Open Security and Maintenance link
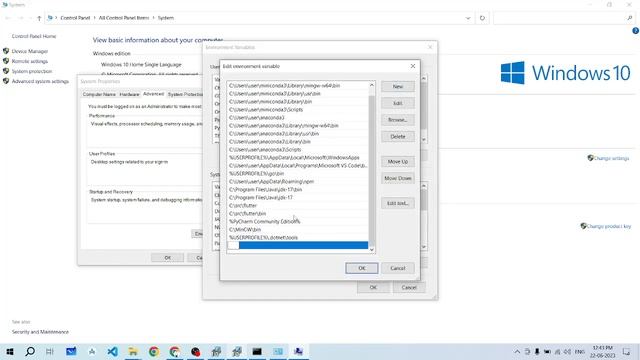This screenshot has height=360, width=640. click(x=40, y=332)
